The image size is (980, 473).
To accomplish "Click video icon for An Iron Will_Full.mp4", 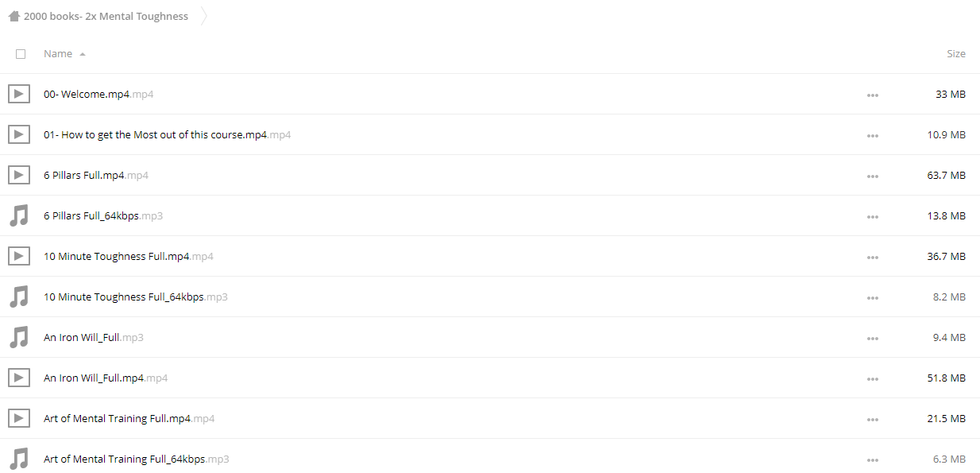I will [x=19, y=378].
